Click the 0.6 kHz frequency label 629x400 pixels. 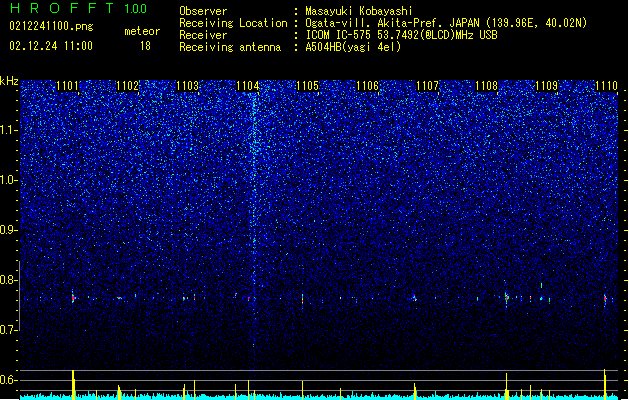click(x=9, y=380)
